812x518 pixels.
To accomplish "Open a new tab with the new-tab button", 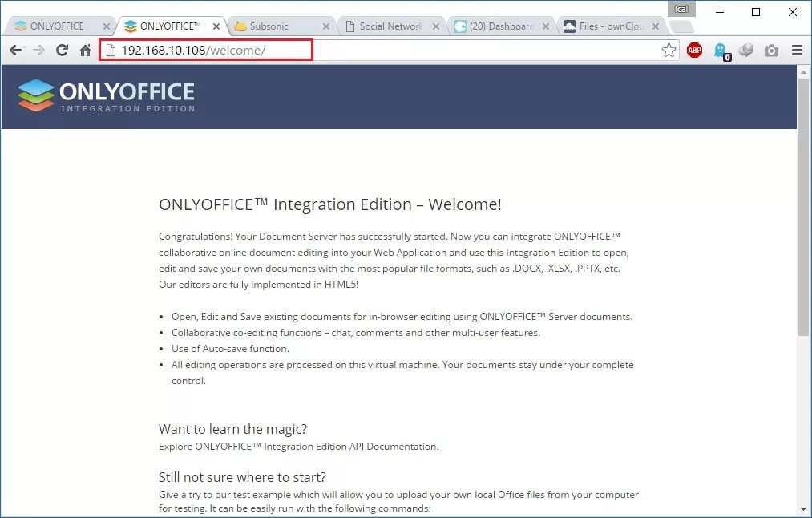I will pos(681,26).
